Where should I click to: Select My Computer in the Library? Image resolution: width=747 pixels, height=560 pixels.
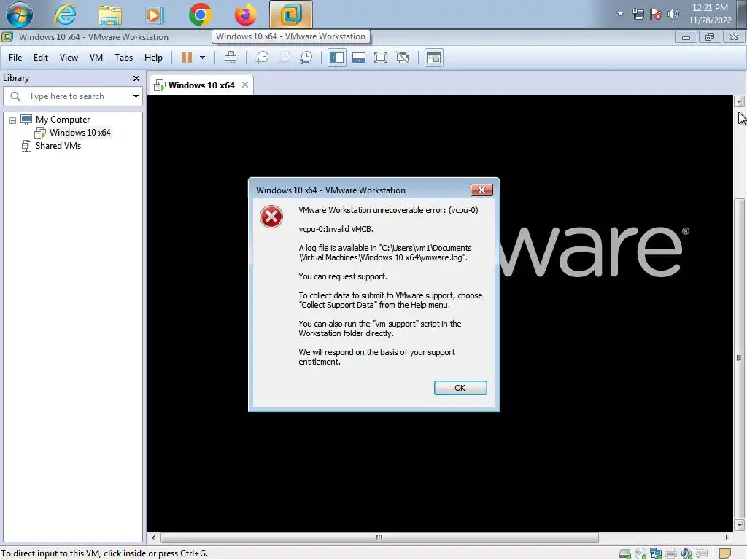pos(63,120)
